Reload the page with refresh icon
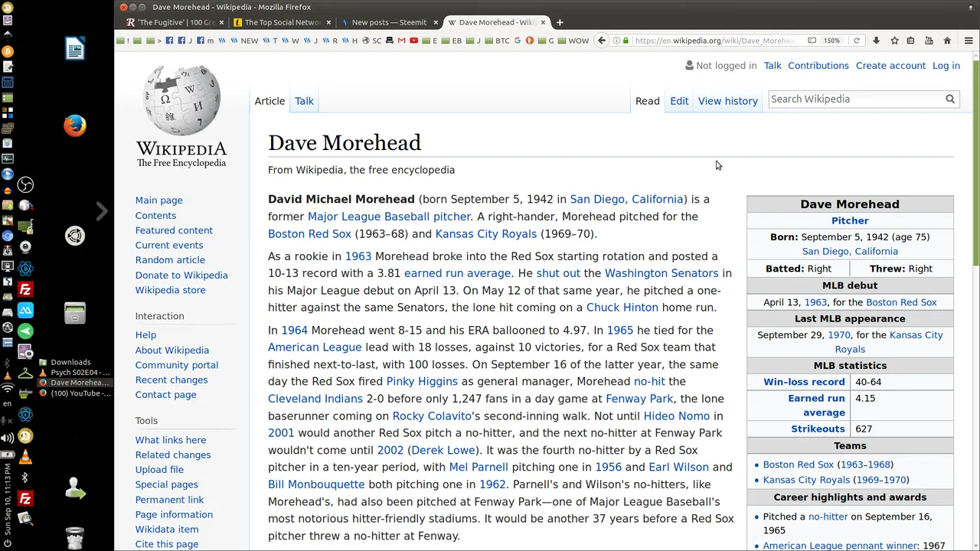980x551 pixels. [x=857, y=41]
